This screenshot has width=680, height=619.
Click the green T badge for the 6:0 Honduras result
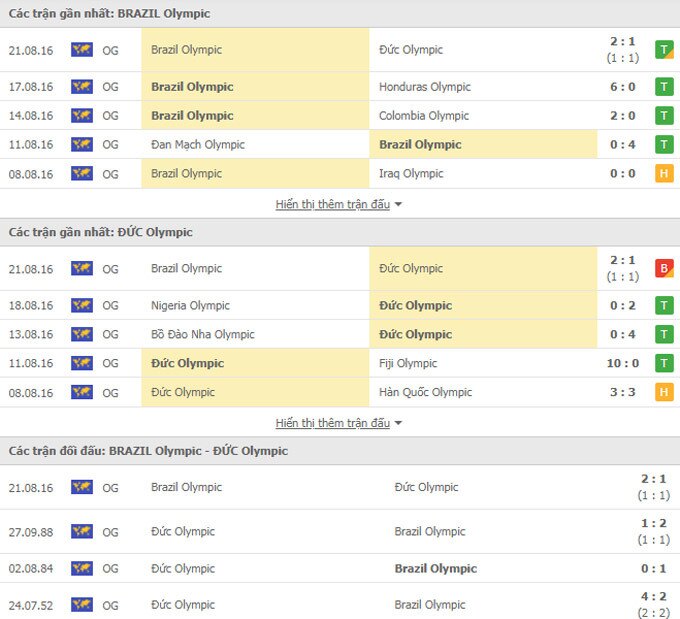663,86
